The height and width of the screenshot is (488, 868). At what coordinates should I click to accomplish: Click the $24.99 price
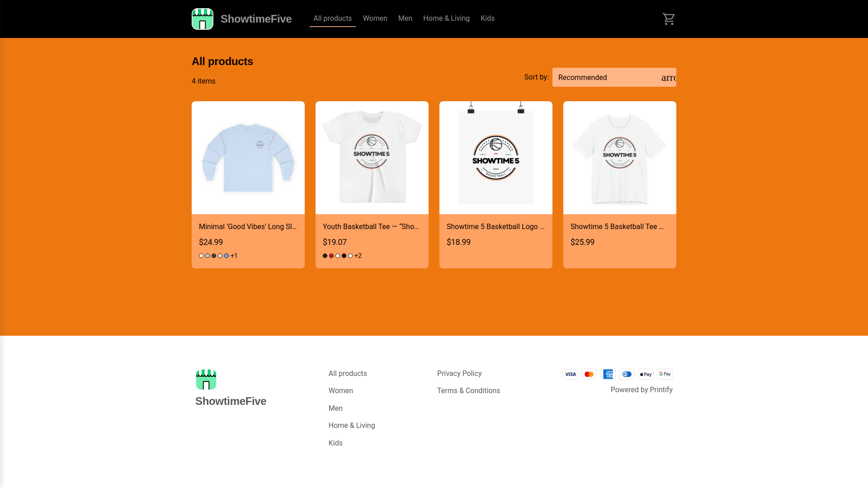coord(211,242)
